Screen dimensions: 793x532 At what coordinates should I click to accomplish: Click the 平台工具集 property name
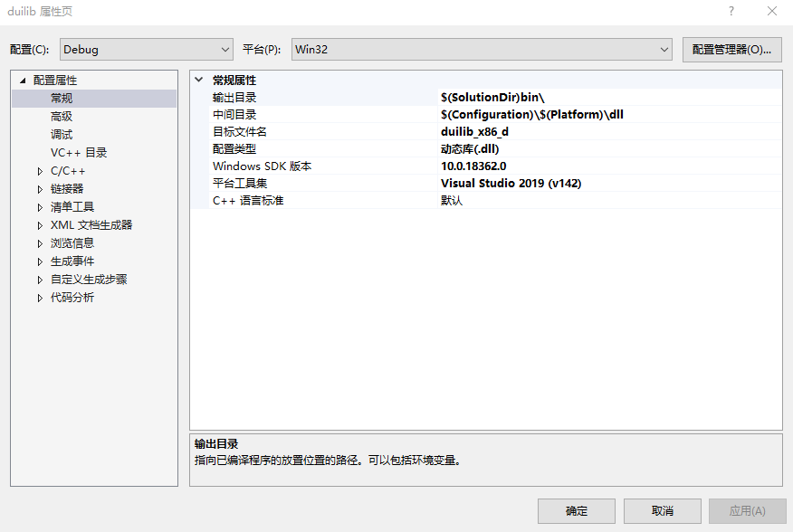tap(240, 184)
